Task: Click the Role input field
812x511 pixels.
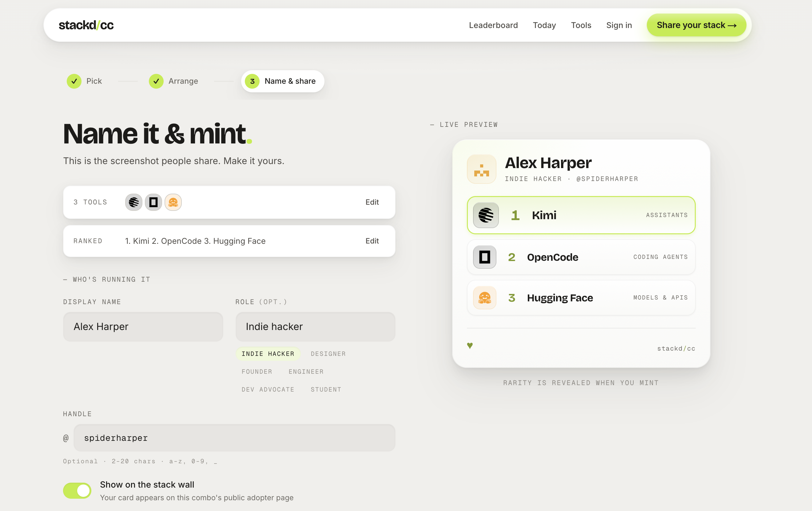Action: [x=315, y=326]
